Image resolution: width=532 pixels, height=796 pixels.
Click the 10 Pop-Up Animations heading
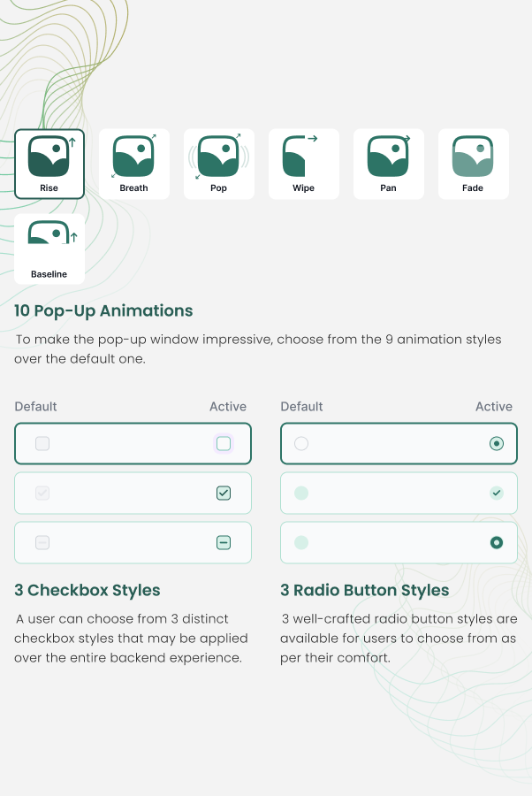(x=103, y=310)
